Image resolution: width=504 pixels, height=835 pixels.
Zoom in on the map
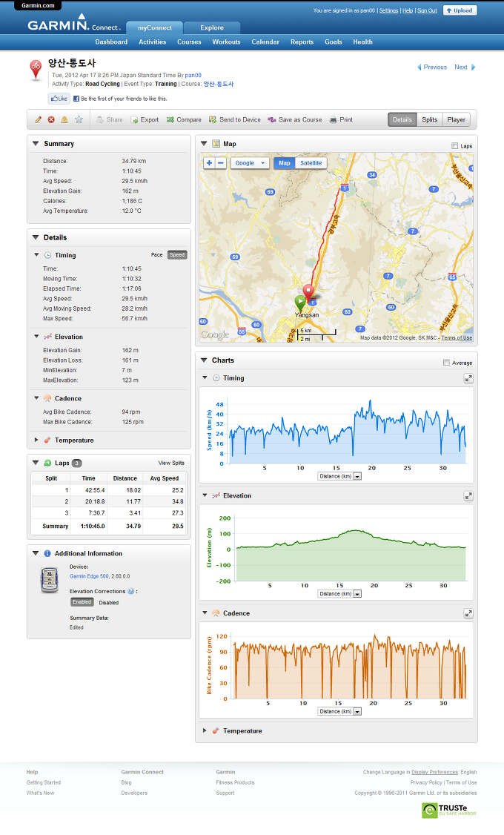(x=209, y=163)
